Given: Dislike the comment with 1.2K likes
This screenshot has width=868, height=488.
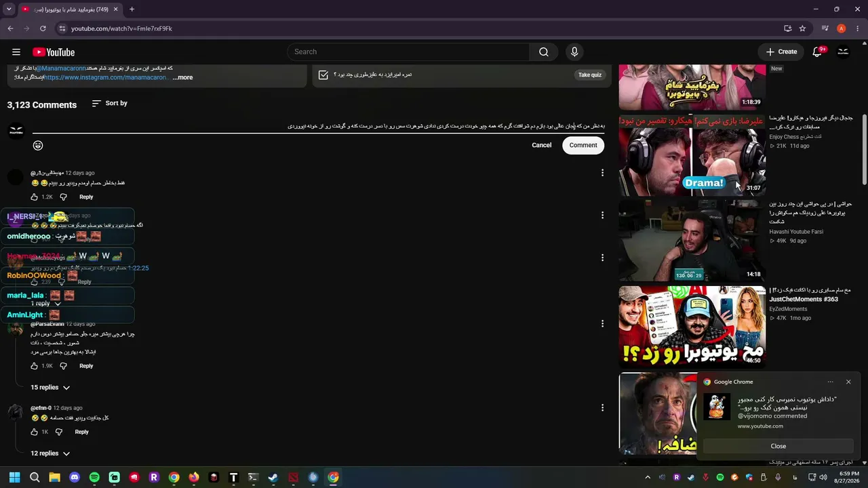Looking at the screenshot, I should [63, 197].
